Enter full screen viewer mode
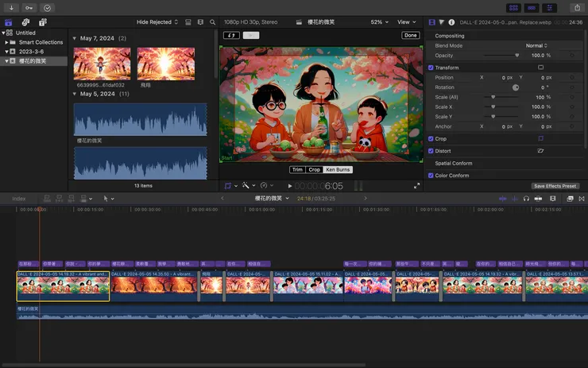The height and width of the screenshot is (368, 588). [x=417, y=185]
